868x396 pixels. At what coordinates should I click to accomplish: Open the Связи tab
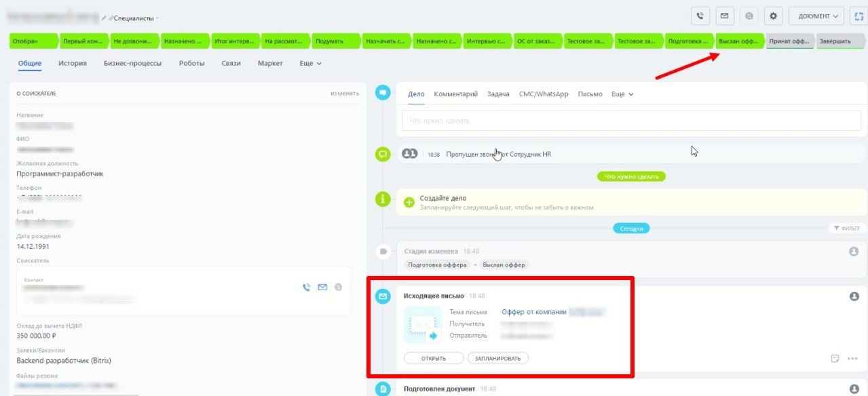pyautogui.click(x=231, y=63)
